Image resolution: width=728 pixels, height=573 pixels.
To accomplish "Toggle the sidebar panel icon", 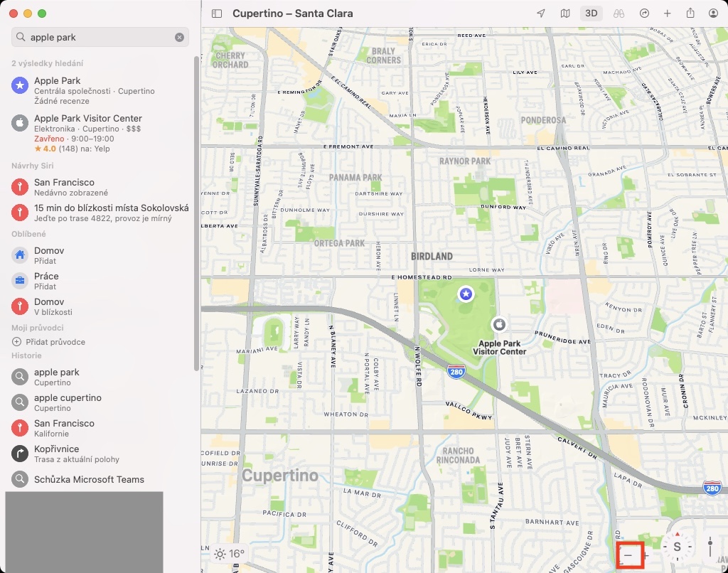I will [217, 14].
